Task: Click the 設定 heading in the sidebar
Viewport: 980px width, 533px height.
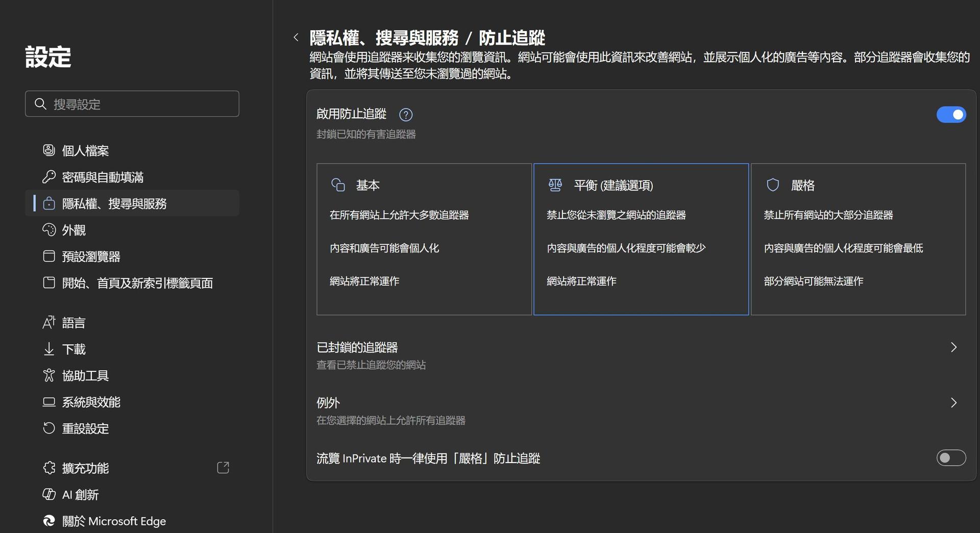Action: (x=48, y=57)
